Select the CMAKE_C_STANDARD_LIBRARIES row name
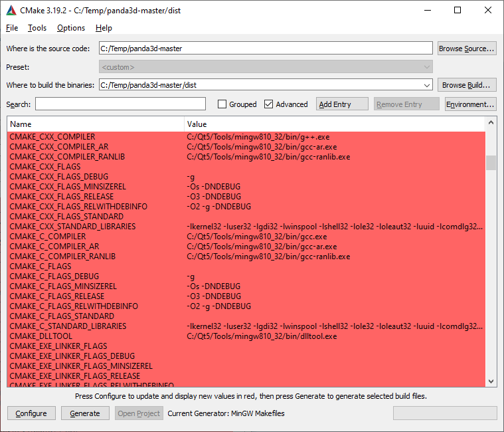This screenshot has width=504, height=432. click(x=68, y=326)
